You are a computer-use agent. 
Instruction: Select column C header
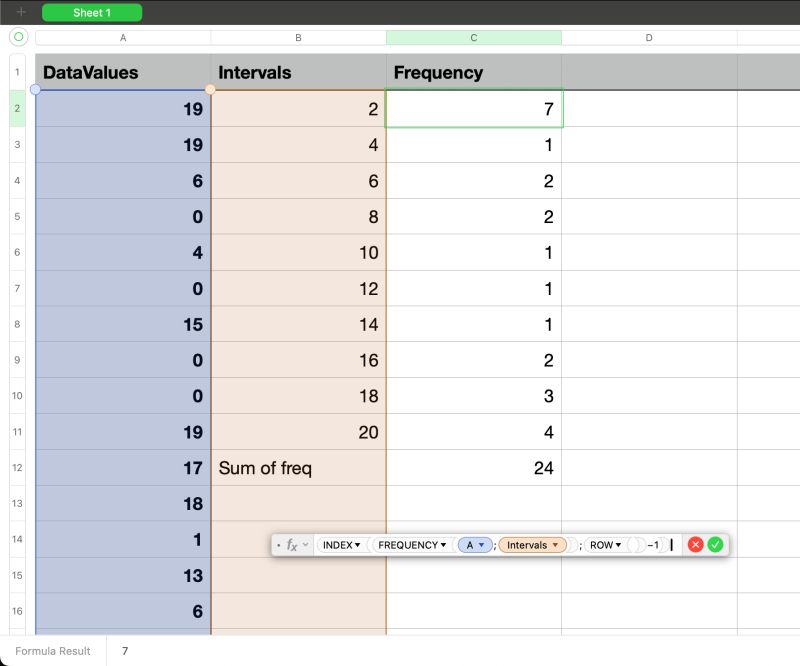(474, 37)
